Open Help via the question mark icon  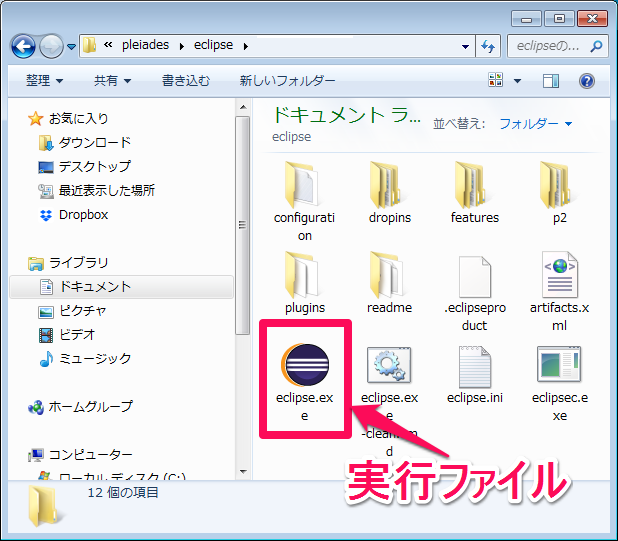pyautogui.click(x=587, y=81)
